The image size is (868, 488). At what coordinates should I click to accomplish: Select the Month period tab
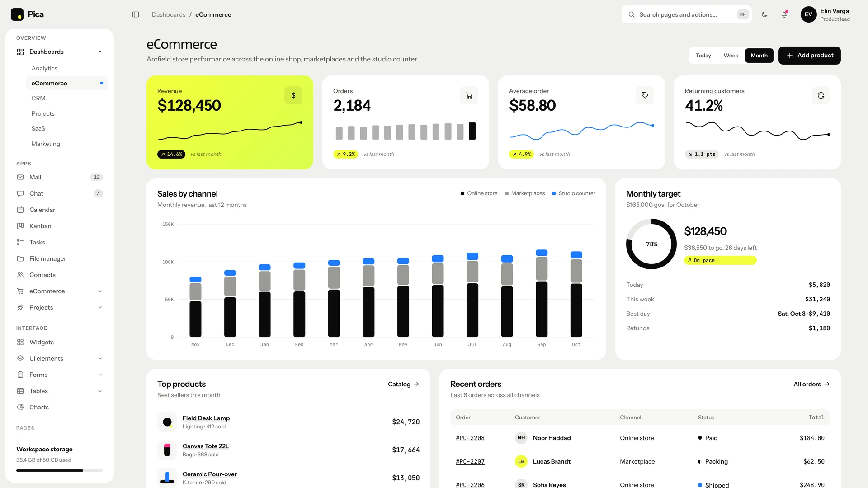click(x=759, y=56)
